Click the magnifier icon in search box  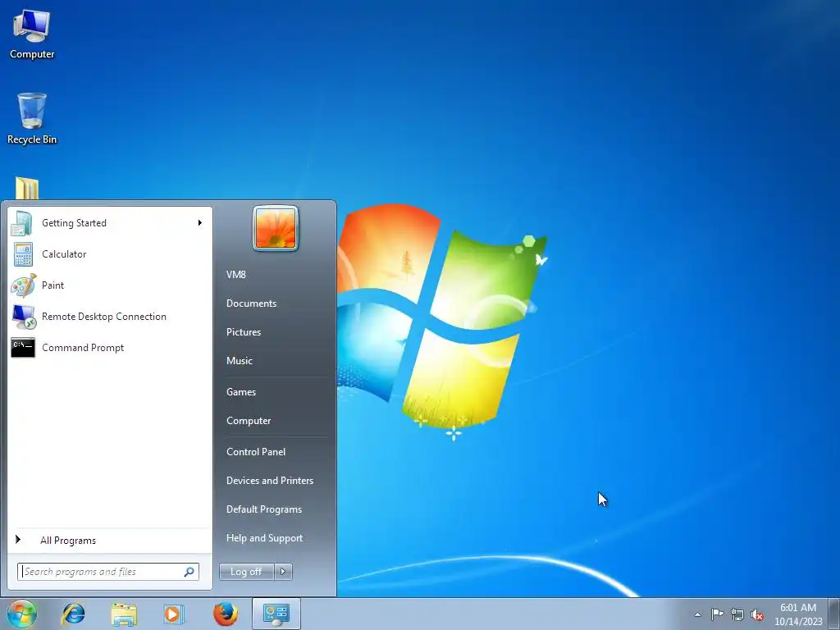pyautogui.click(x=189, y=572)
